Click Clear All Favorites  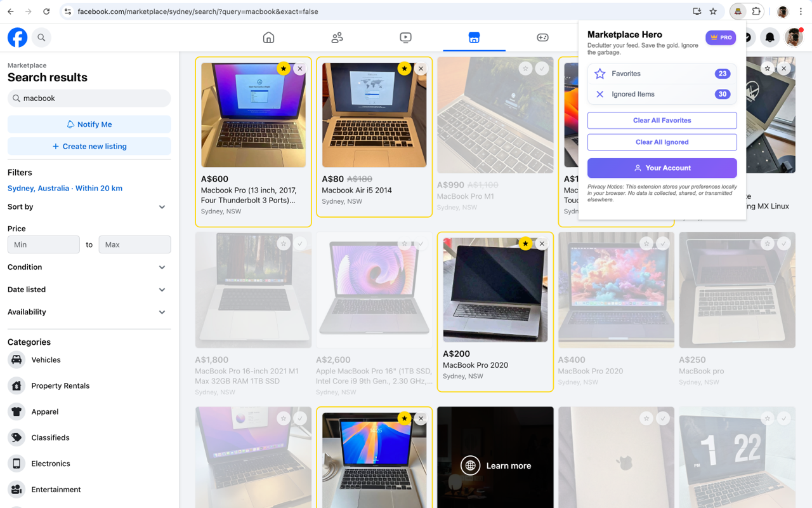coord(662,120)
